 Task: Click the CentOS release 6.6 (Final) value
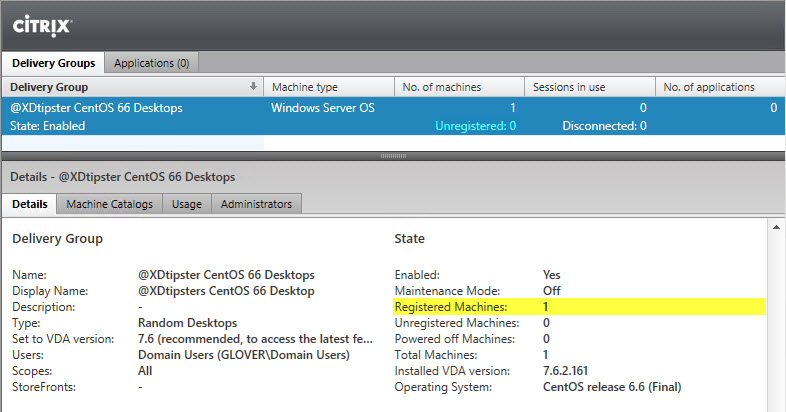coord(612,387)
